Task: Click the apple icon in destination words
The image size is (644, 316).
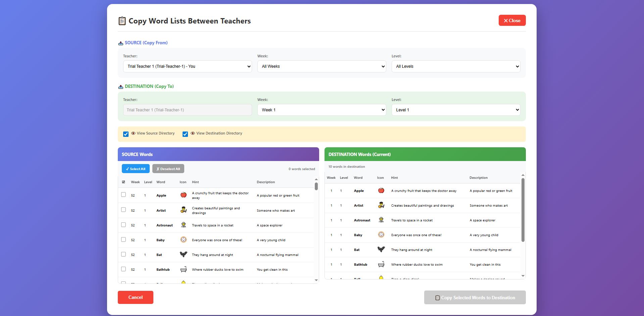Action: click(x=381, y=191)
